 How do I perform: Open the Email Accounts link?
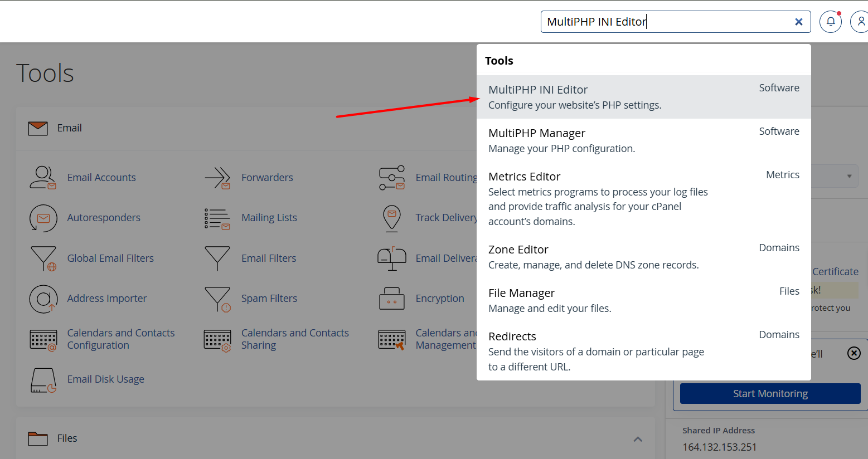click(101, 177)
